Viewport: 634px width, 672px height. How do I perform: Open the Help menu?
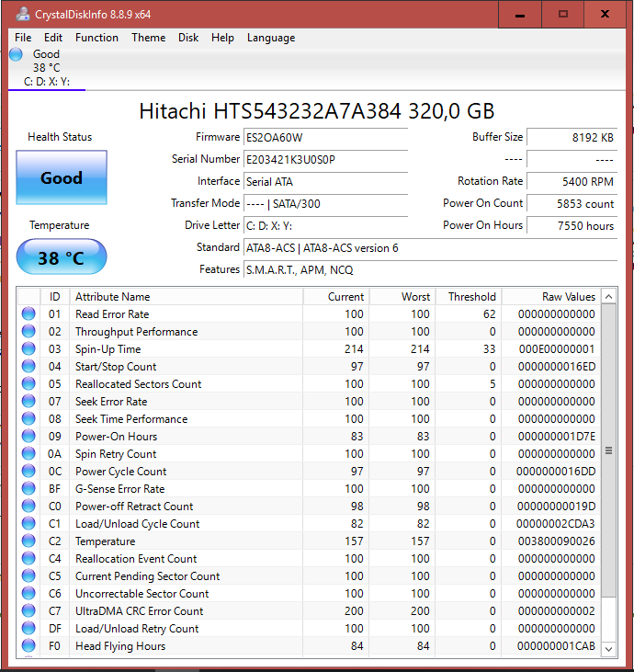(222, 38)
